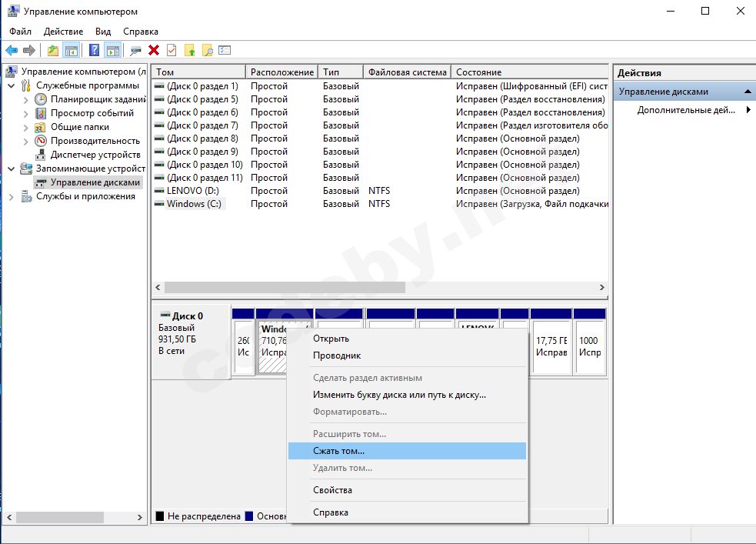Click the Properties checkmark sheet toolbar icon

[172, 50]
